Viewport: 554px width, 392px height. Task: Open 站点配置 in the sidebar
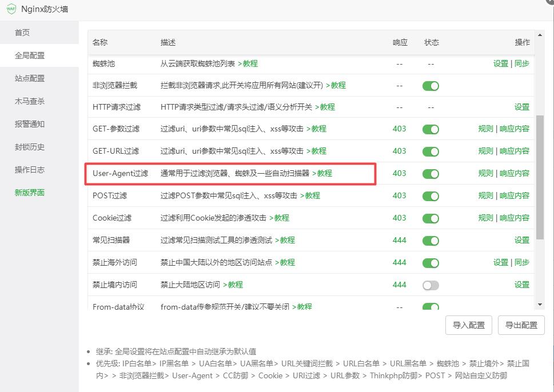30,78
